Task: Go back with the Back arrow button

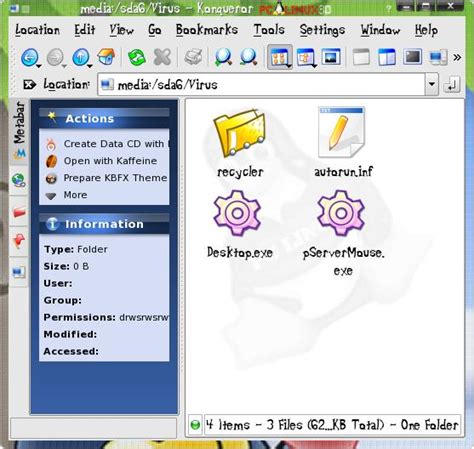Action: coord(29,57)
